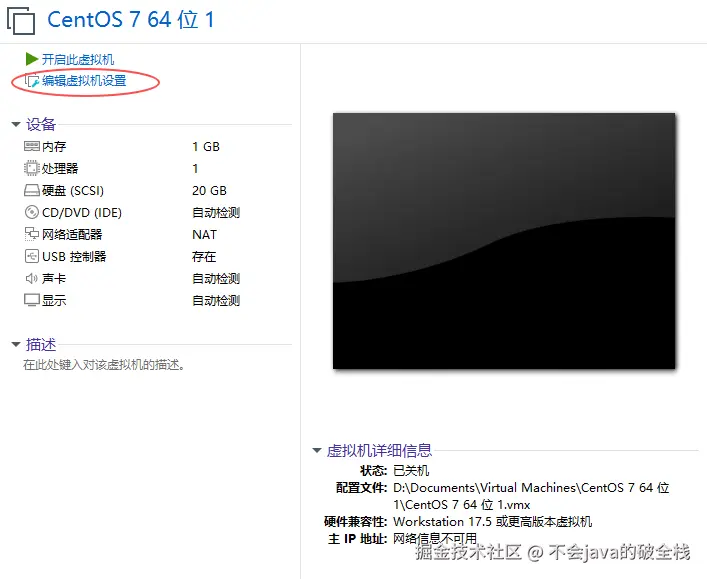Click the USB controller icon
The width and height of the screenshot is (707, 579).
coord(32,256)
